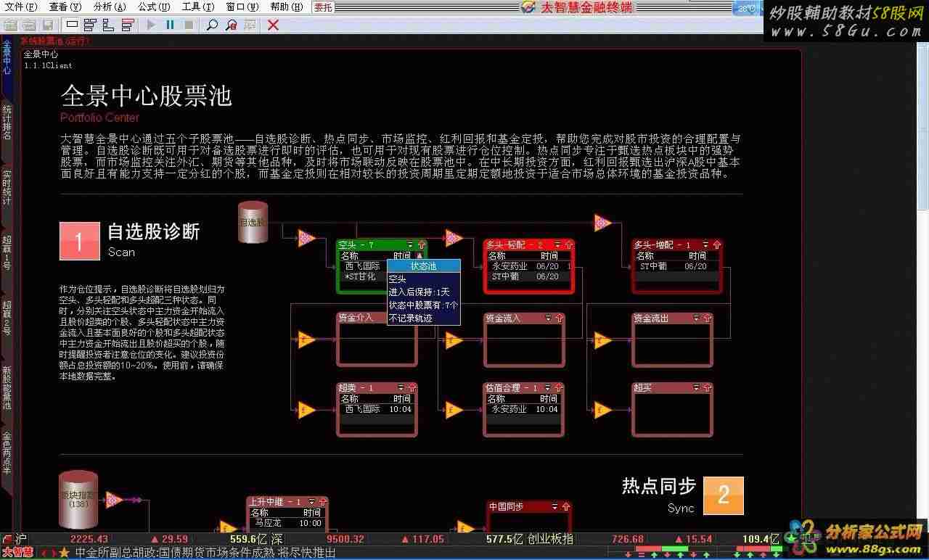Click the 创业板指 label in status bar
The height and width of the screenshot is (560, 929).
pos(550,539)
